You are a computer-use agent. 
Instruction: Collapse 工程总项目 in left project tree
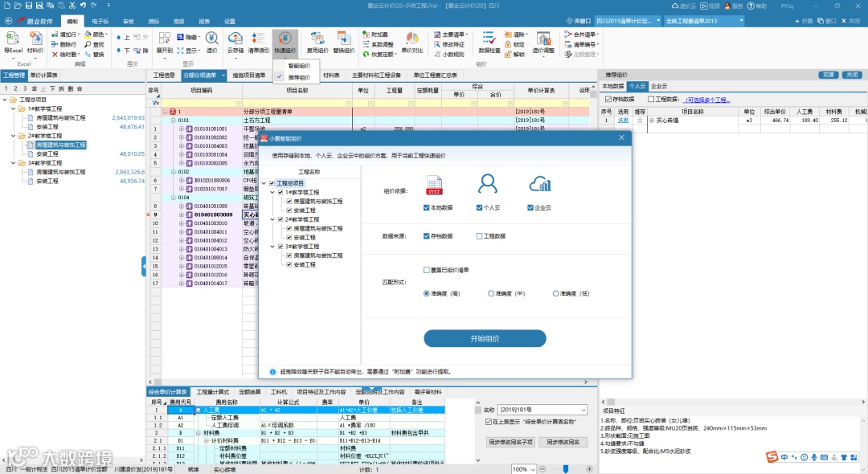point(5,100)
